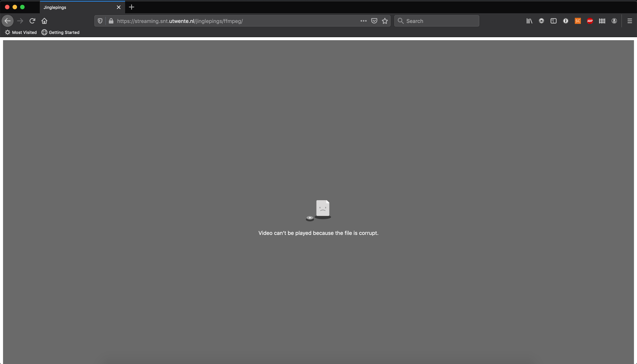Save page to Pocket
The width and height of the screenshot is (637, 364).
click(374, 21)
